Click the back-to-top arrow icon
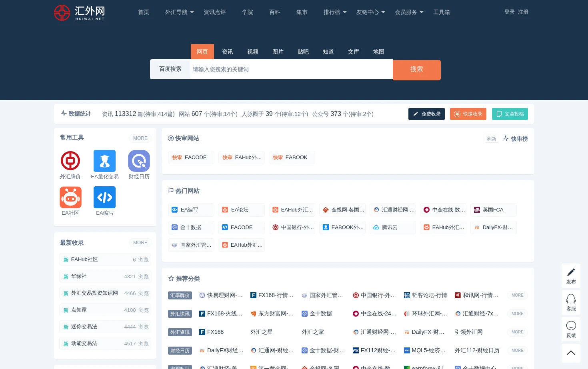Viewport: 588px width, 369px height. (x=571, y=353)
